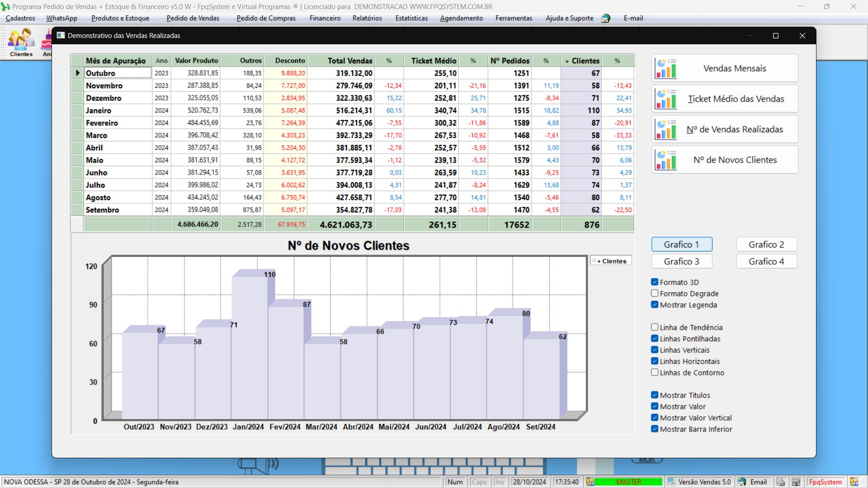Click the Jan/2024 bar labeled 110

coord(250,348)
